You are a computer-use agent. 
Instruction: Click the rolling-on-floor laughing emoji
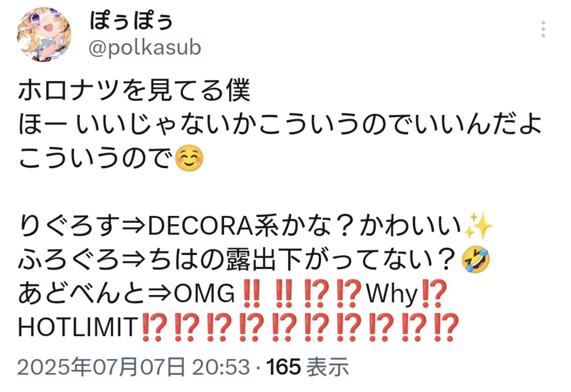point(475,259)
